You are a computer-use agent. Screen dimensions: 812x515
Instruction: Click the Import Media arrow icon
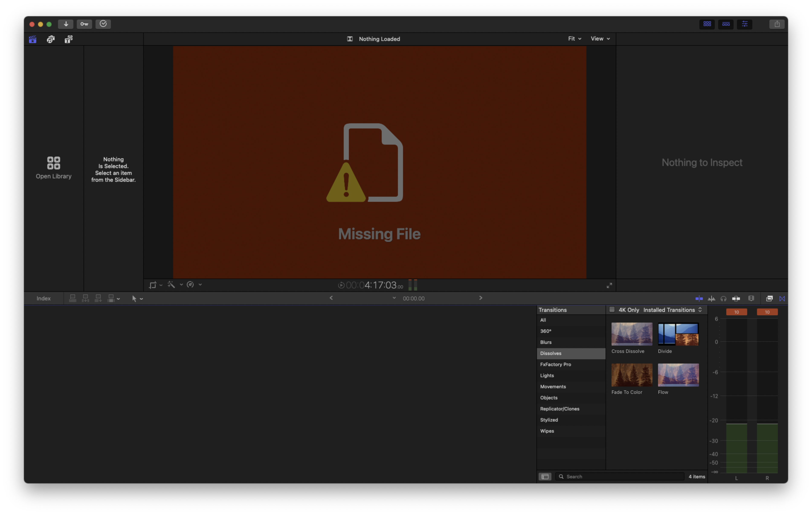(66, 24)
